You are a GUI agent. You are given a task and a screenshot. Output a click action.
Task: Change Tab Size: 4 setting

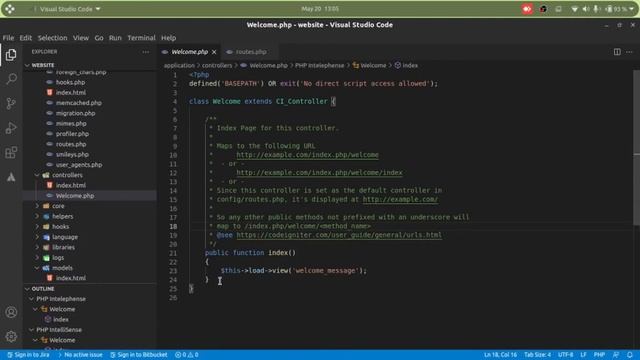click(538, 355)
